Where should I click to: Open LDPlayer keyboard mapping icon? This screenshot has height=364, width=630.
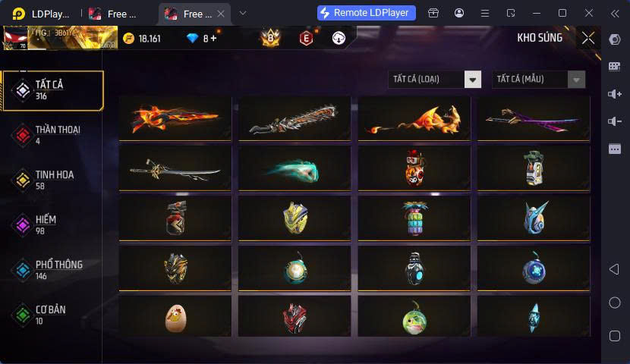(x=614, y=67)
